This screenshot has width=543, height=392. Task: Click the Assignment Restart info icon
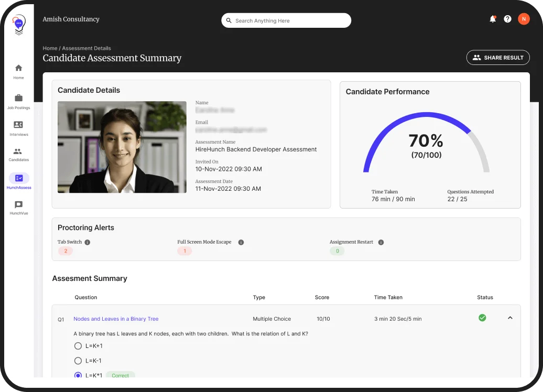click(x=381, y=242)
